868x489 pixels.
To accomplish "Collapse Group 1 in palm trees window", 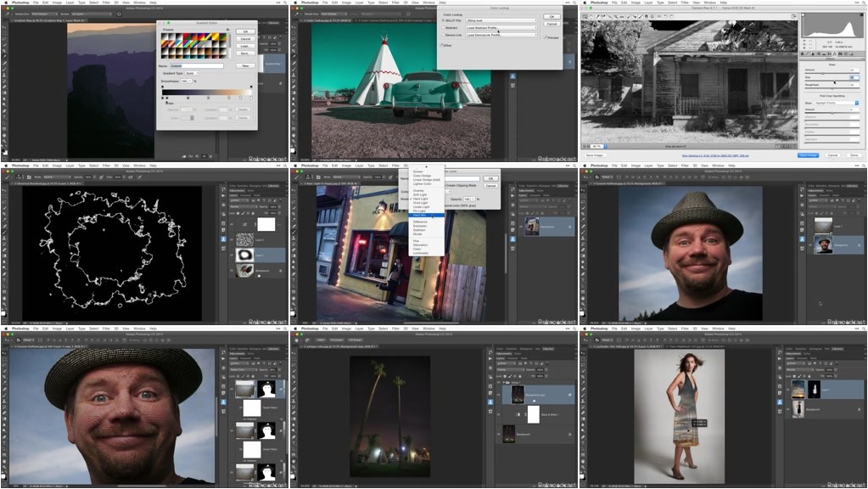I will 504,383.
